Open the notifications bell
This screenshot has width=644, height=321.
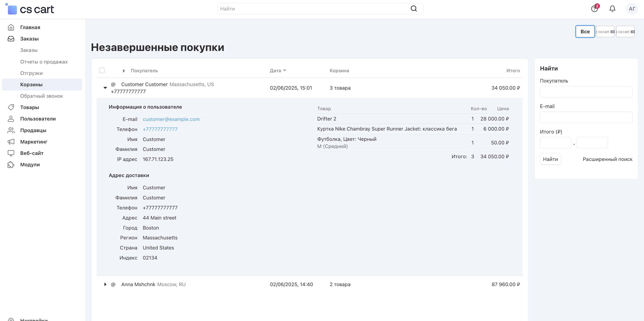[612, 9]
